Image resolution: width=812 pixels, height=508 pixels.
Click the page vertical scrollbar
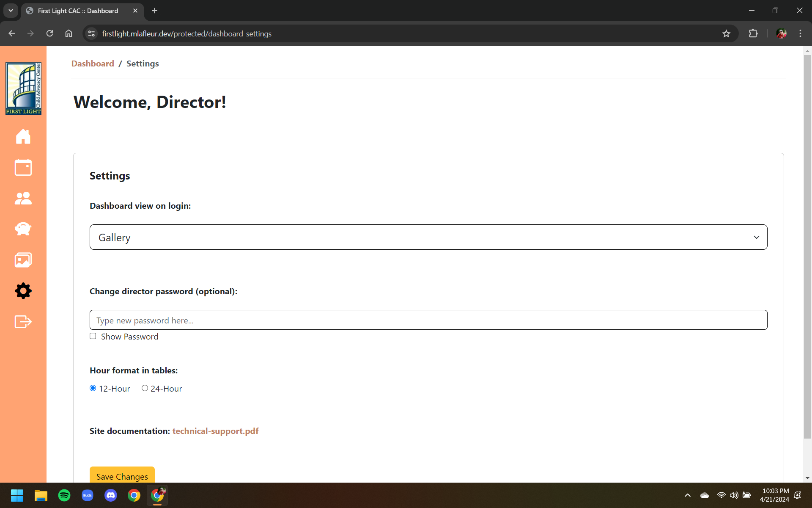pyautogui.click(x=807, y=246)
